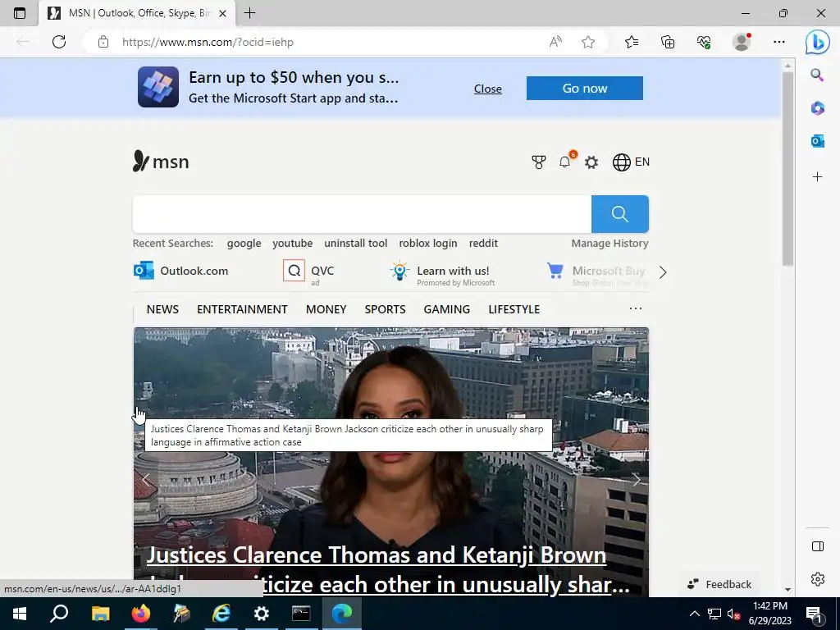Image resolution: width=840 pixels, height=630 pixels.
Task: Click the page vertical scrollbar thumb
Action: tap(787, 169)
